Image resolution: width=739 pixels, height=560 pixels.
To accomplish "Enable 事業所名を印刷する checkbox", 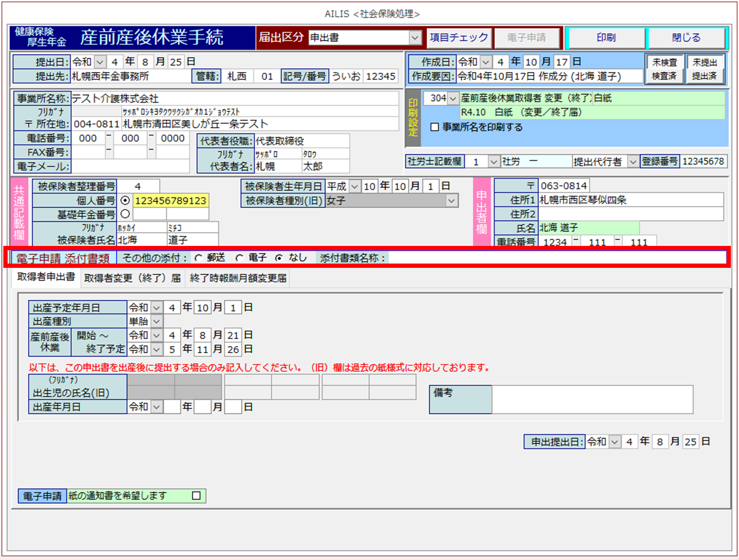I will tap(435, 127).
